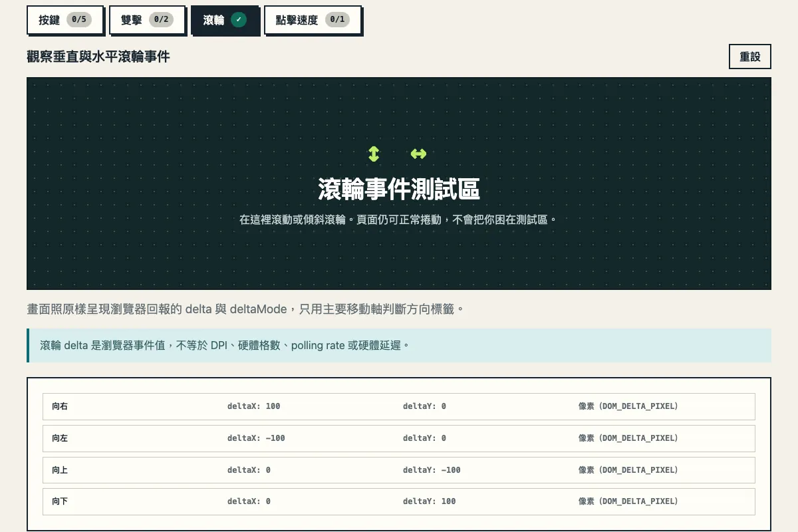Click DOM_DELTA_PIXEL label in the 向下 row
The width and height of the screenshot is (798, 532).
pos(628,501)
